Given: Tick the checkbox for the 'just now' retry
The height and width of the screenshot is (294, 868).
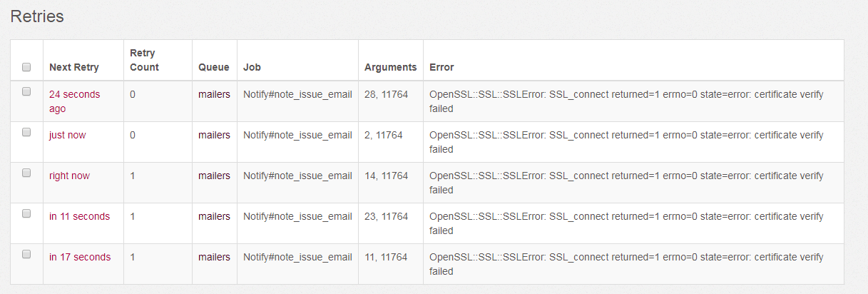Looking at the screenshot, I should 26,132.
